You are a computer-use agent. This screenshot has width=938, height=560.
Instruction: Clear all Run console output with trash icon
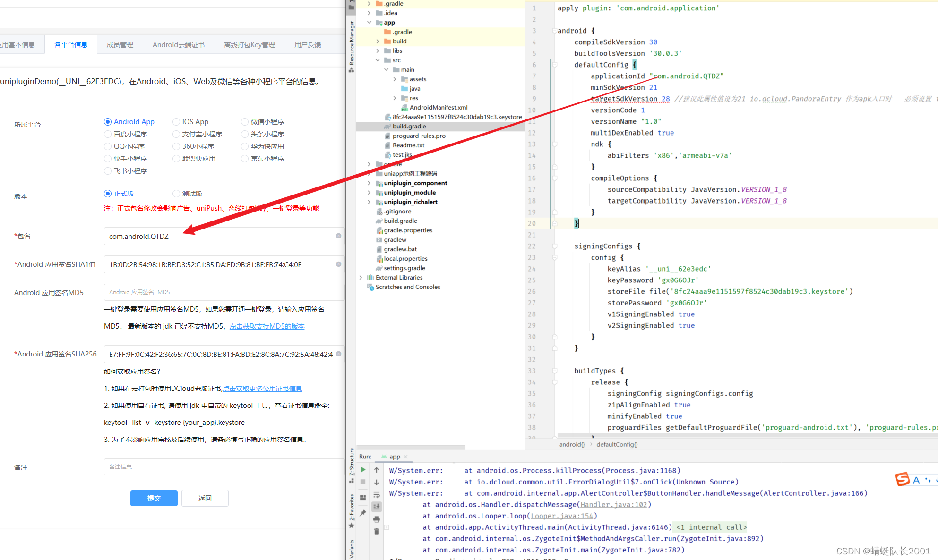[377, 531]
